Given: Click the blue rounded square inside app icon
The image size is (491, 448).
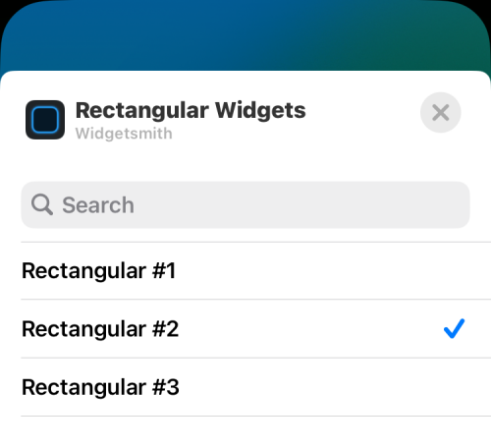Looking at the screenshot, I should 45,120.
